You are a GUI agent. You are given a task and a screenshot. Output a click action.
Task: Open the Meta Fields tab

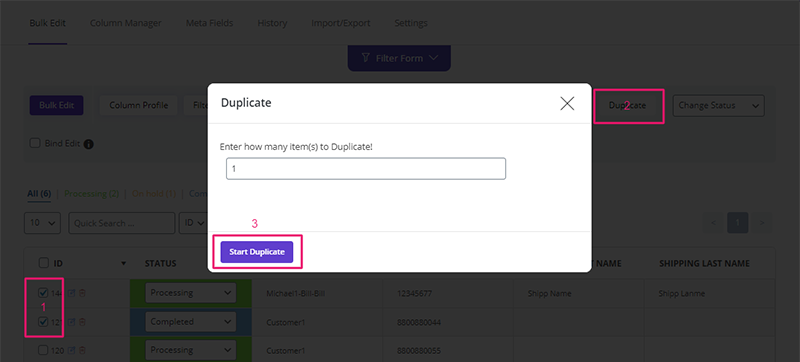point(209,23)
